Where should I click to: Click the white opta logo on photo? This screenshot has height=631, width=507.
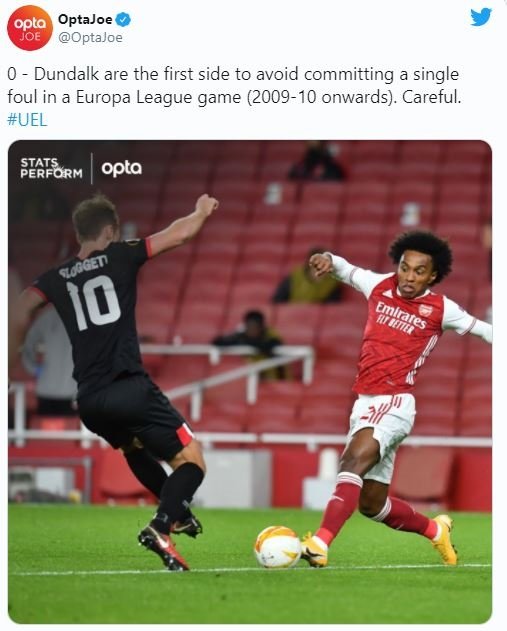[122, 168]
